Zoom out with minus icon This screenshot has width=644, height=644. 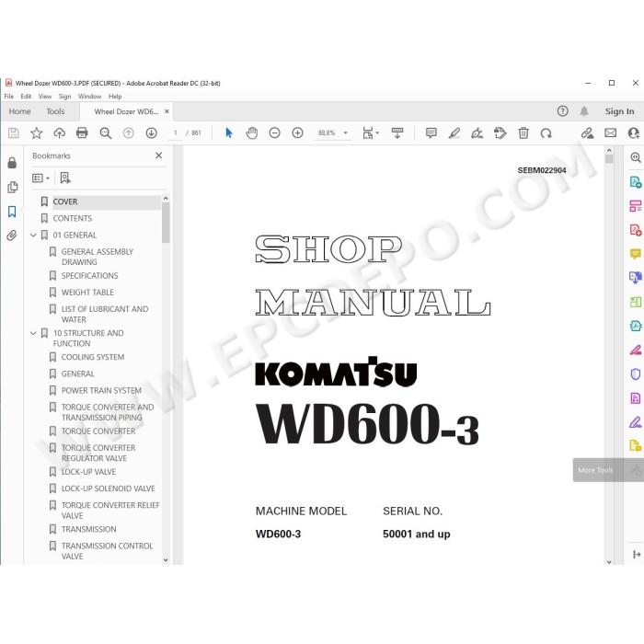coord(274,133)
